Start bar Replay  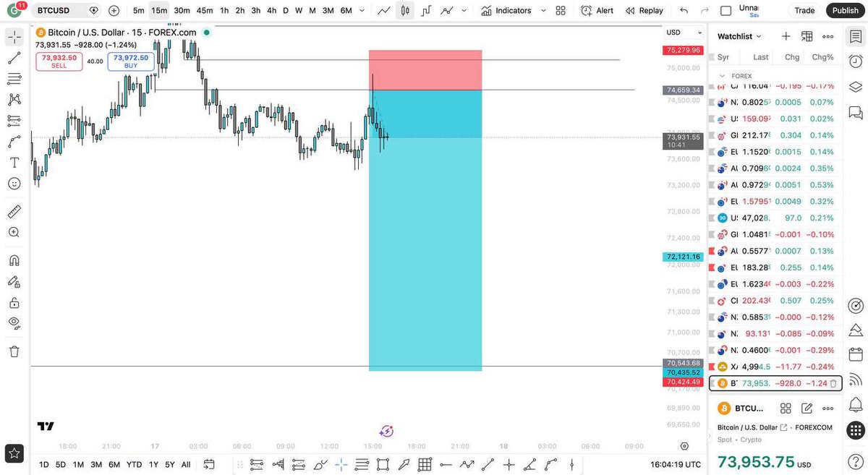click(644, 11)
